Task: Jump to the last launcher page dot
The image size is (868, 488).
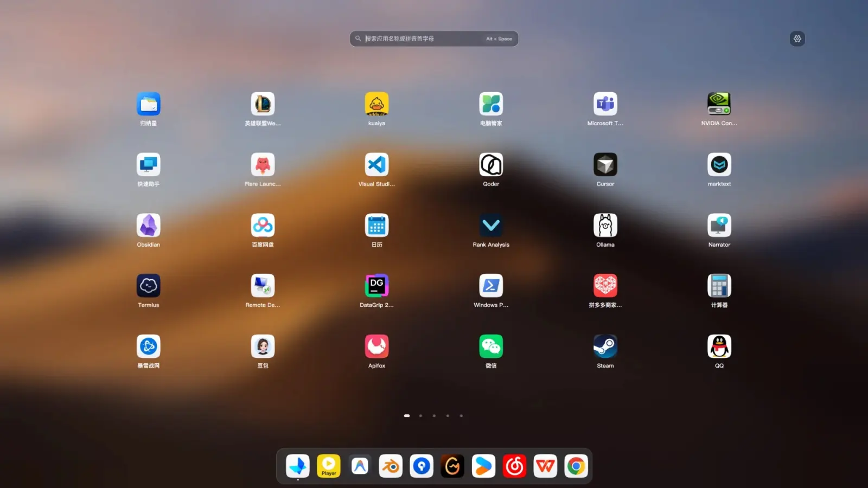Action: [x=461, y=416]
